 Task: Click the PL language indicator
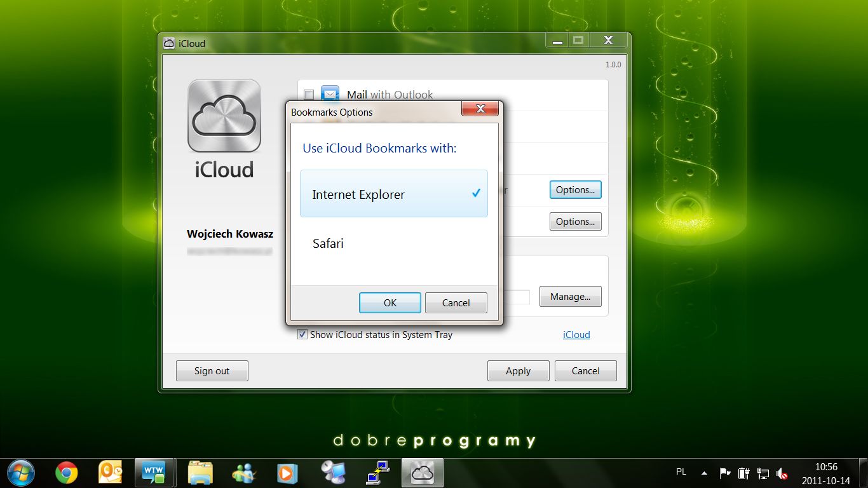[x=681, y=472]
